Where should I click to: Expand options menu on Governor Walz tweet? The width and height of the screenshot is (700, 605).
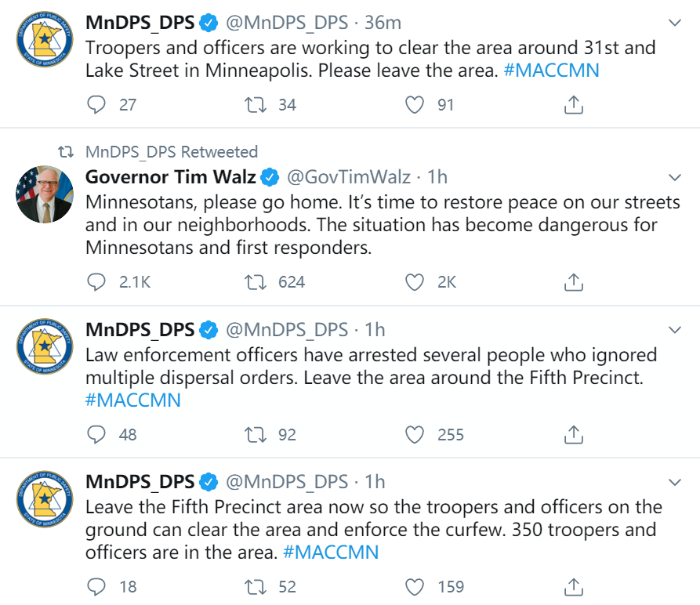point(675,178)
